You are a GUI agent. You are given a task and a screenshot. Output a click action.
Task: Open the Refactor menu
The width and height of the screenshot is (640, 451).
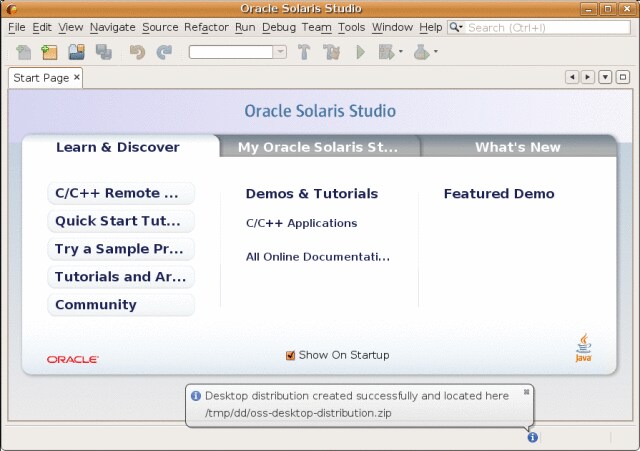click(x=206, y=27)
